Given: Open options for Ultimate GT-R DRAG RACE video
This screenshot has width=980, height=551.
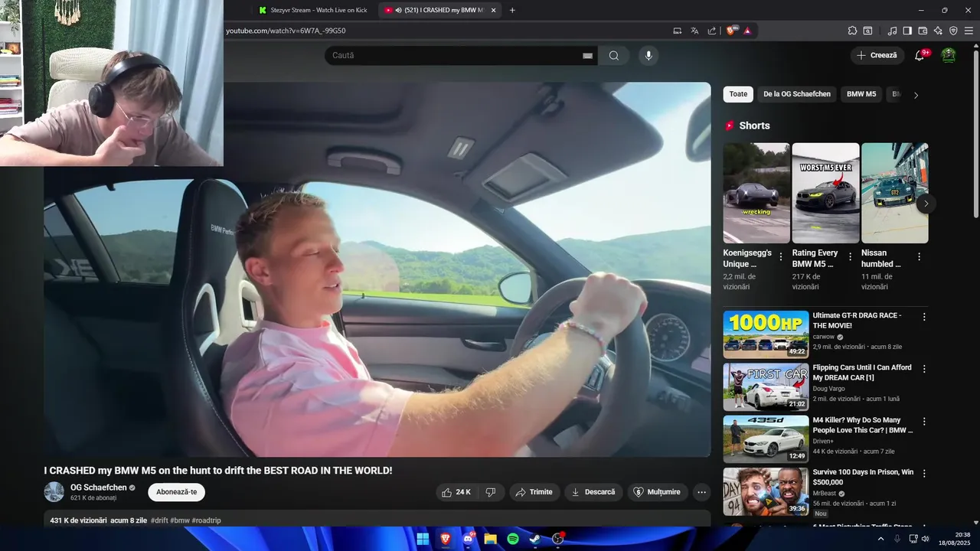Looking at the screenshot, I should coord(924,317).
